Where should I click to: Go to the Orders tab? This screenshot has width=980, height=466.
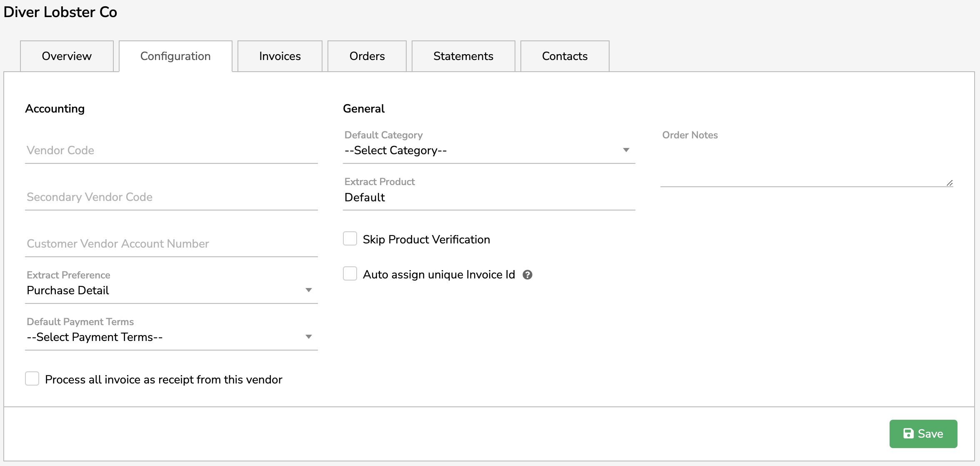[x=367, y=56]
